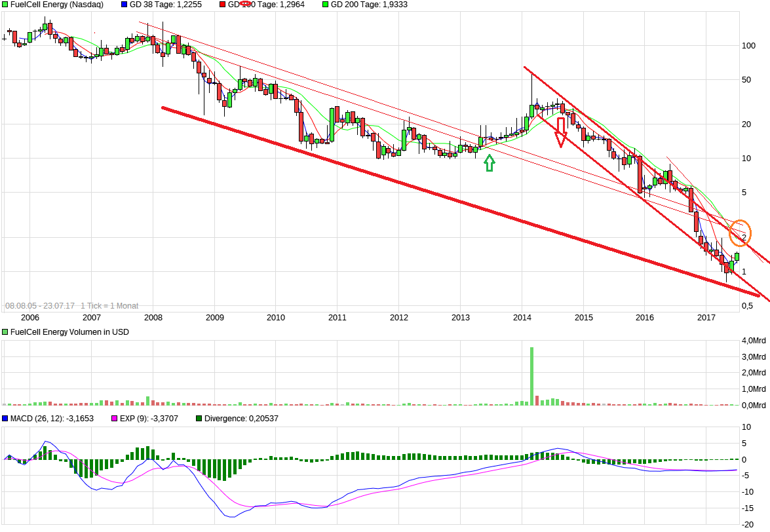The height and width of the screenshot is (532, 770).
Task: Click the green up arrow annotation near 2013
Action: [489, 162]
